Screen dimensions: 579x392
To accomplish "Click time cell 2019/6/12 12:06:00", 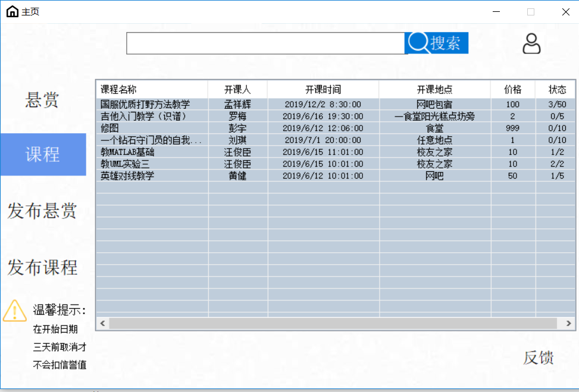I will click(x=323, y=128).
